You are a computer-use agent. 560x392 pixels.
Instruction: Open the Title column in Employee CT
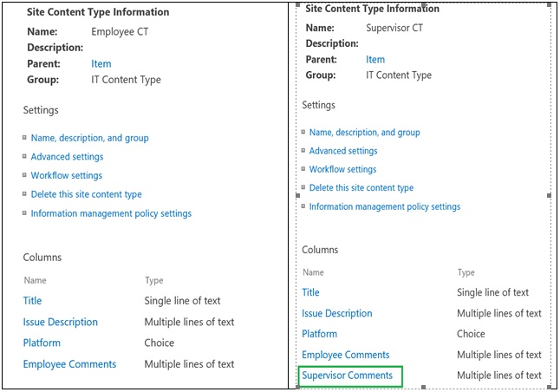(32, 301)
